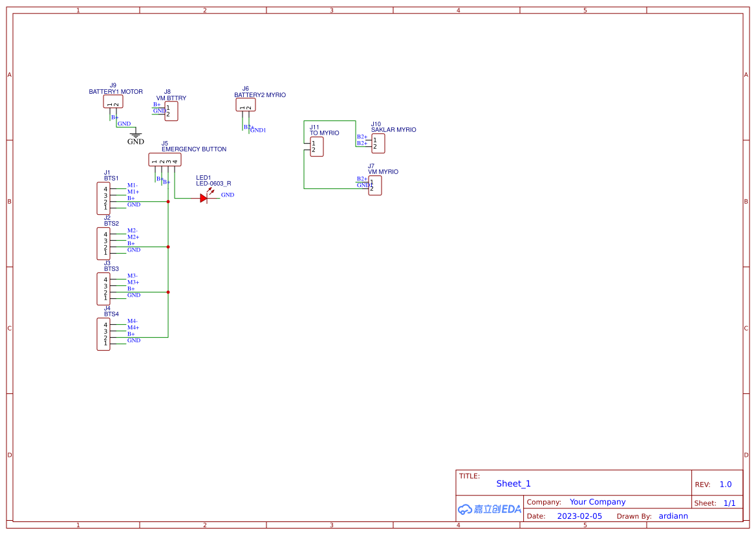756x535 pixels.
Task: Select the J7 VM MYRIO connector
Action: [374, 185]
